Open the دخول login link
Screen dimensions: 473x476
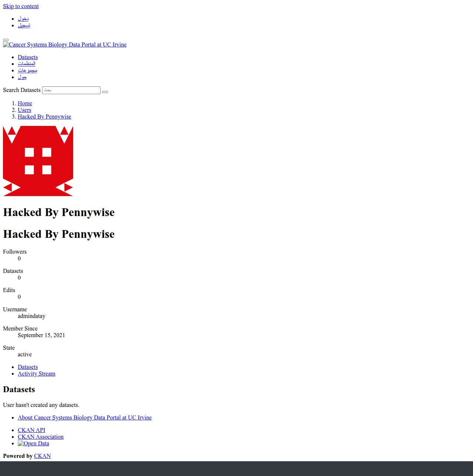[23, 19]
